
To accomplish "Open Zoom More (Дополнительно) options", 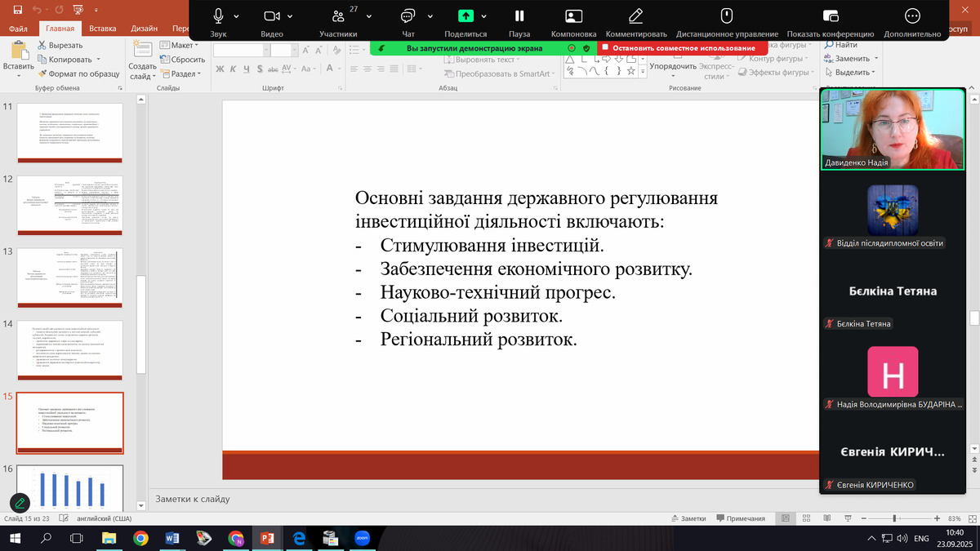I will point(912,16).
